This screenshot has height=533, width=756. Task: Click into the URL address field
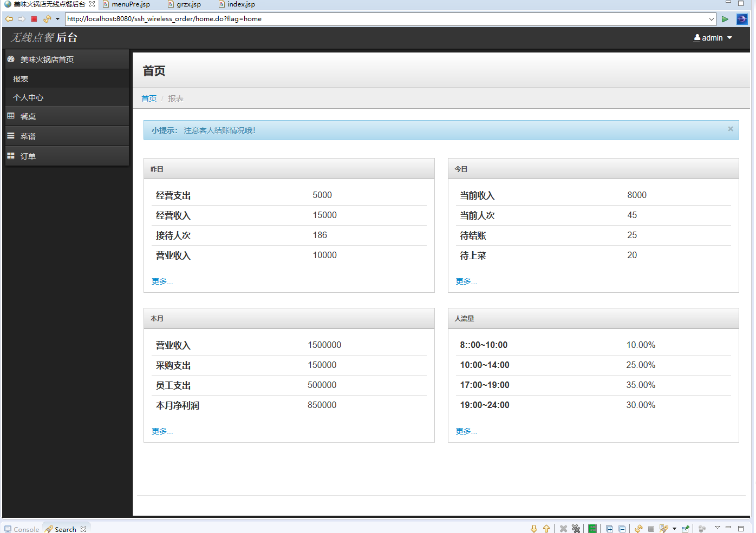pyautogui.click(x=379, y=19)
